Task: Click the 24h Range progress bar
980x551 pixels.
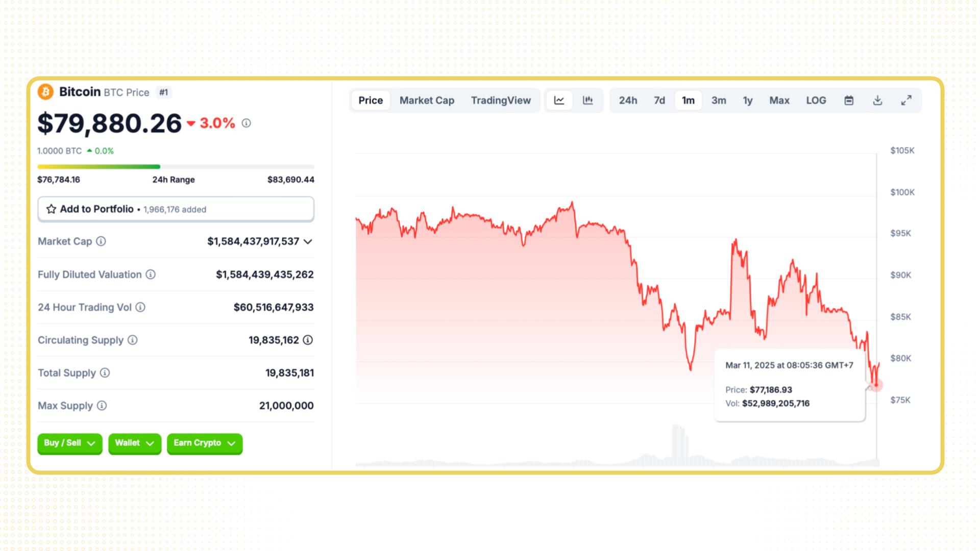Action: (176, 167)
